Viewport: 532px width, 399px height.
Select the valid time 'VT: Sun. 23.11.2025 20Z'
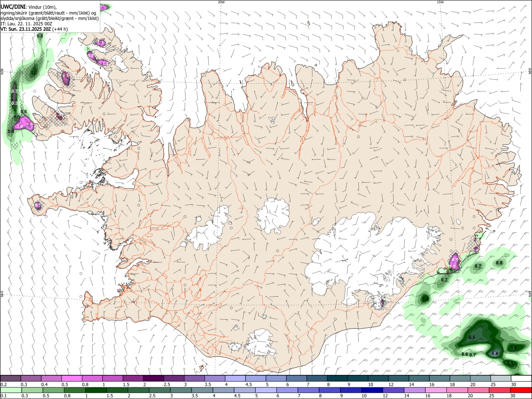pyautogui.click(x=25, y=29)
